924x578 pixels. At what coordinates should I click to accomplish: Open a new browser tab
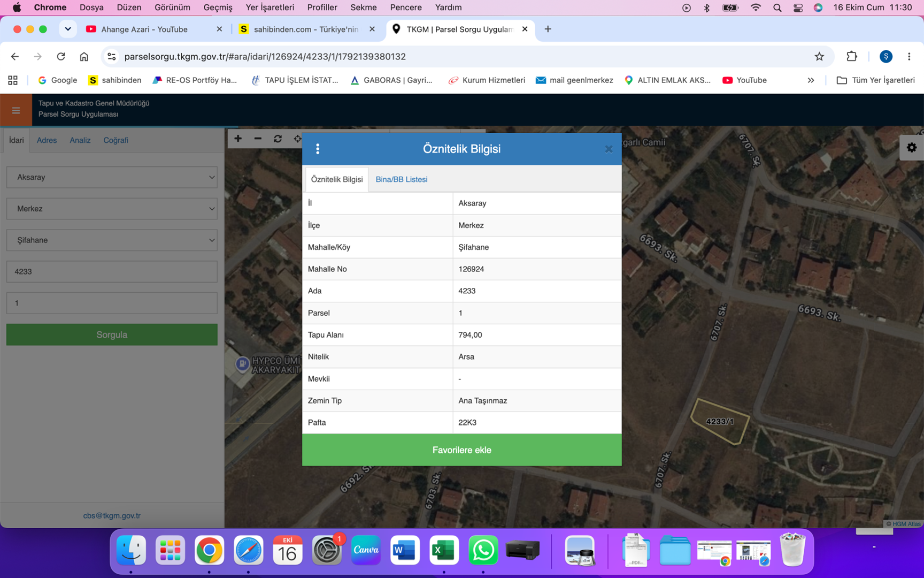point(548,29)
